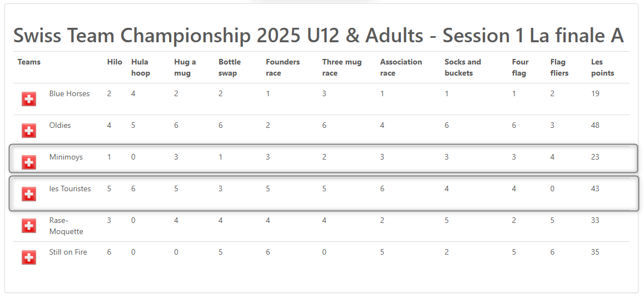Viewport: 644px width, 298px height.
Task: Open the Minimoys team row
Action: point(323,158)
